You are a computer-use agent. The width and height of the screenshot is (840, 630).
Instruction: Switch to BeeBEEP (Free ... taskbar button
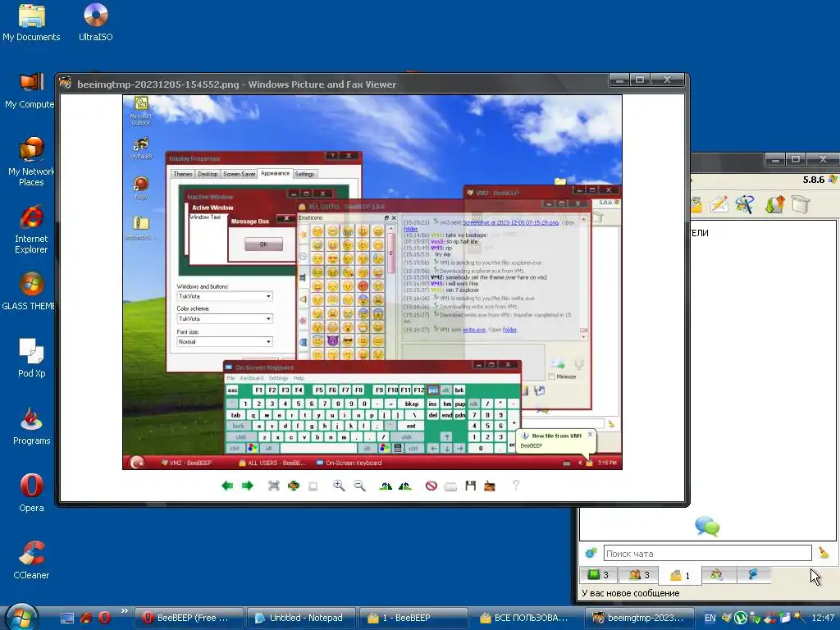[188, 618]
